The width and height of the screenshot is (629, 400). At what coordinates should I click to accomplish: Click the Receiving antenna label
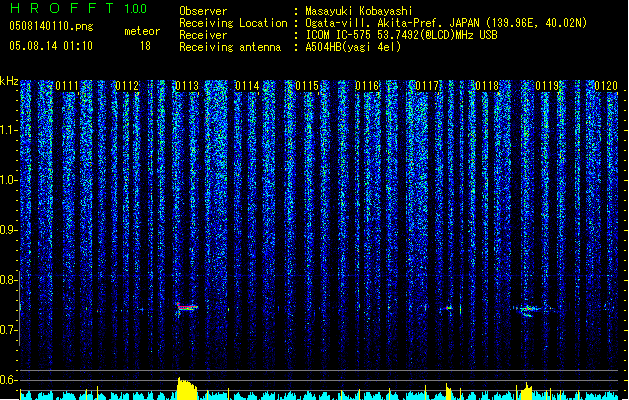click(x=230, y=47)
